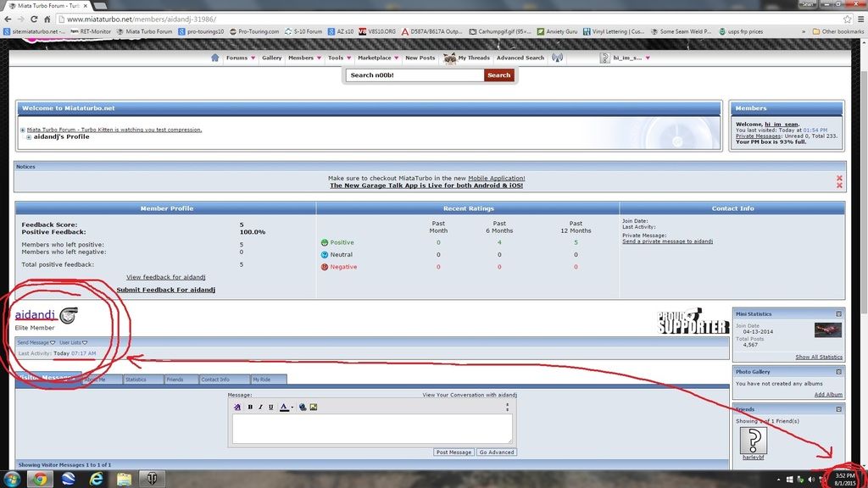Viewport: 868px width, 488px height.
Task: Click the browser Home button
Action: [x=47, y=19]
